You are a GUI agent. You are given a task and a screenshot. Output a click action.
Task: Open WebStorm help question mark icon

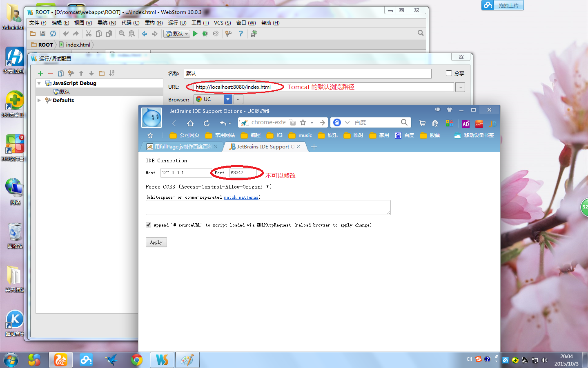click(241, 34)
